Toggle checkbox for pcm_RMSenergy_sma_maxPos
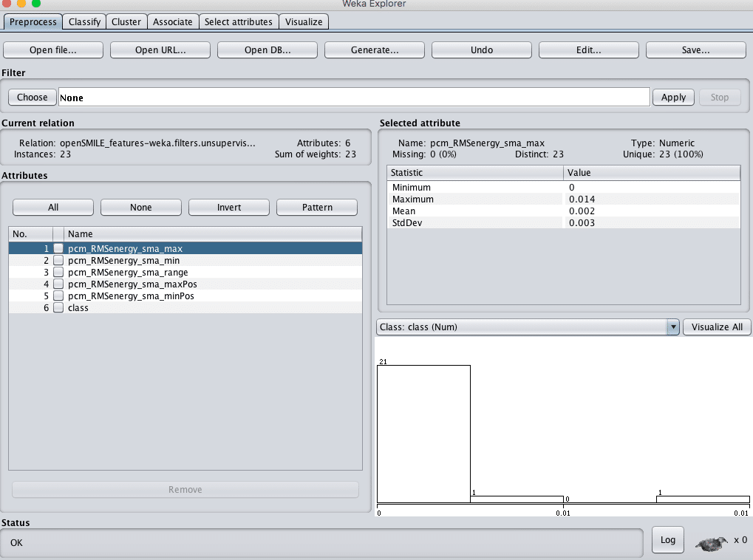Image resolution: width=753 pixels, height=560 pixels. tap(58, 284)
